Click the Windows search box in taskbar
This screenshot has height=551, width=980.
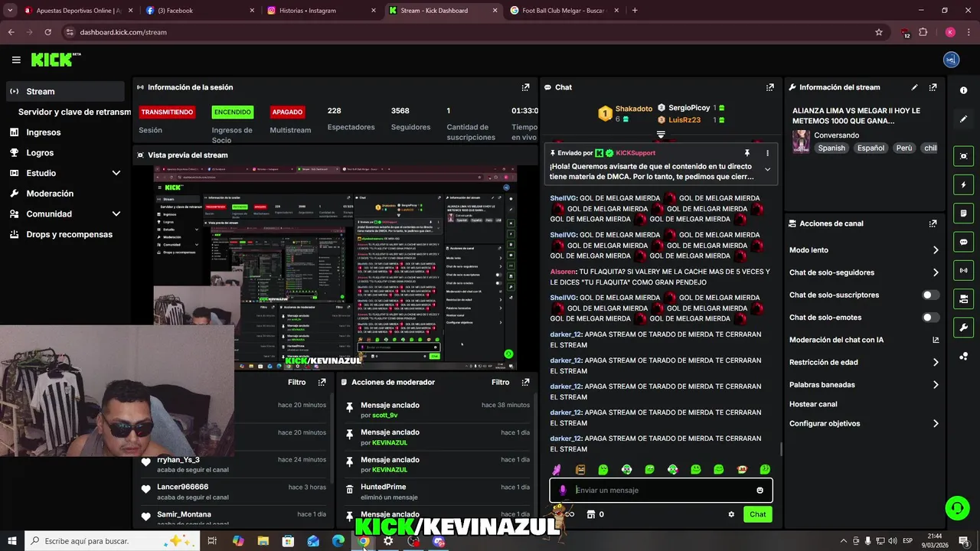113,541
